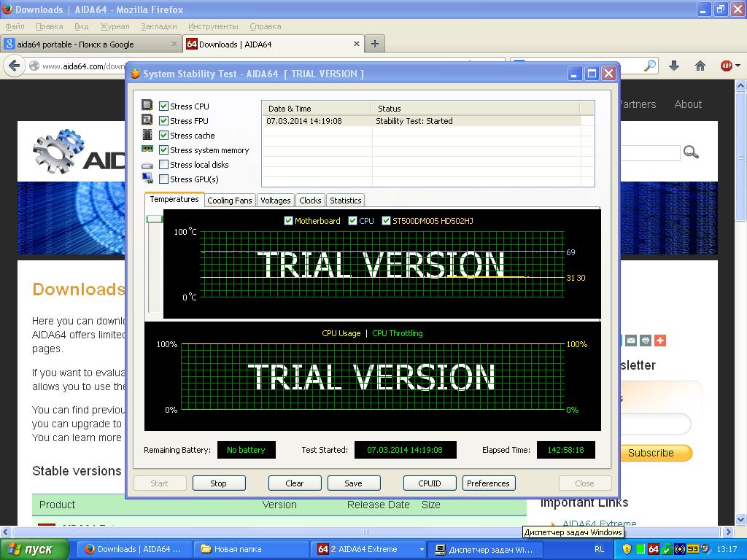Image resolution: width=747 pixels, height=560 pixels.
Task: Open the Журнал menu in Firefox
Action: tap(115, 26)
